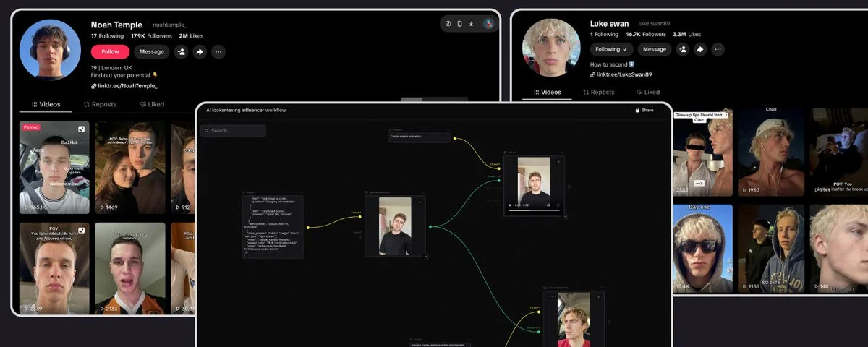Toggle the Following button on Luke swan's profile
Viewport: 868px width, 347px height.
click(611, 49)
